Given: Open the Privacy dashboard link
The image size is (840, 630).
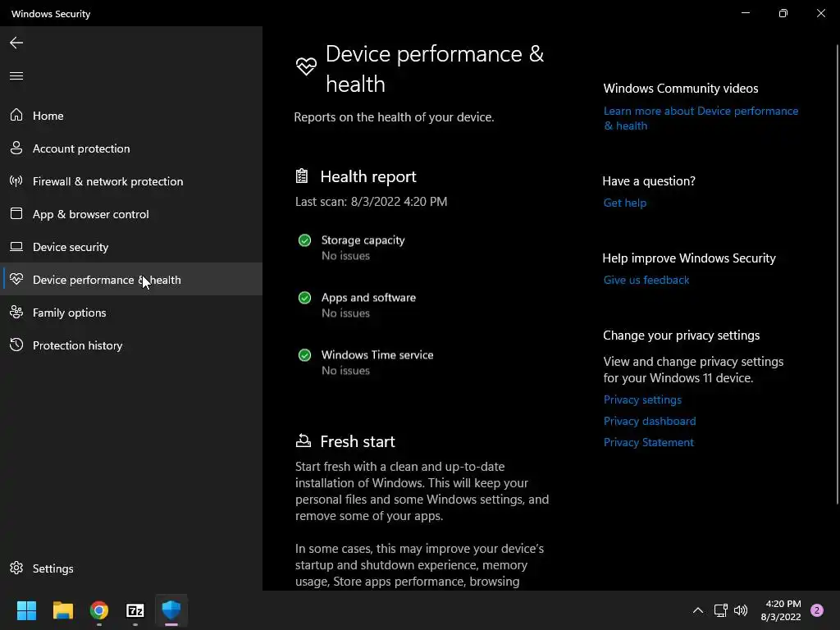Looking at the screenshot, I should [x=650, y=421].
